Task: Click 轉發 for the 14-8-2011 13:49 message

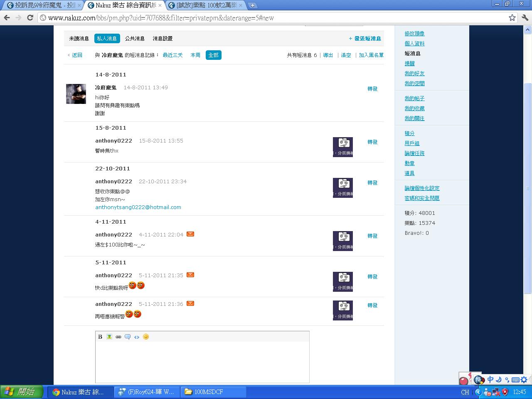Action: pos(372,89)
